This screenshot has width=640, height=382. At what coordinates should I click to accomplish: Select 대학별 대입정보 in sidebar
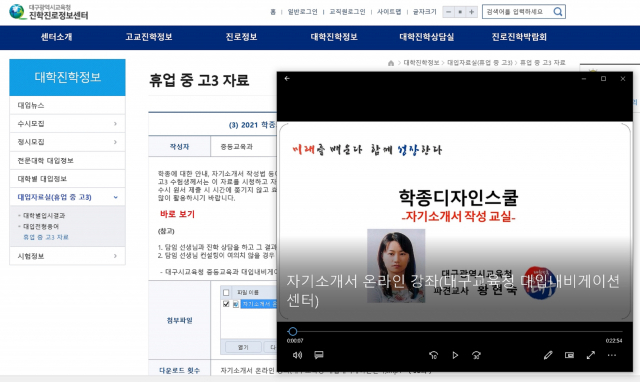(x=67, y=179)
